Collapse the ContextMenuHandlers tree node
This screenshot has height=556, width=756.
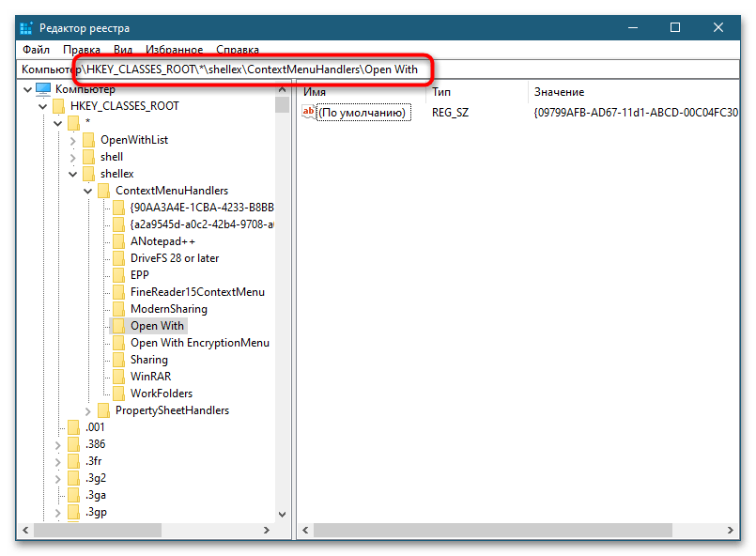pos(88,191)
